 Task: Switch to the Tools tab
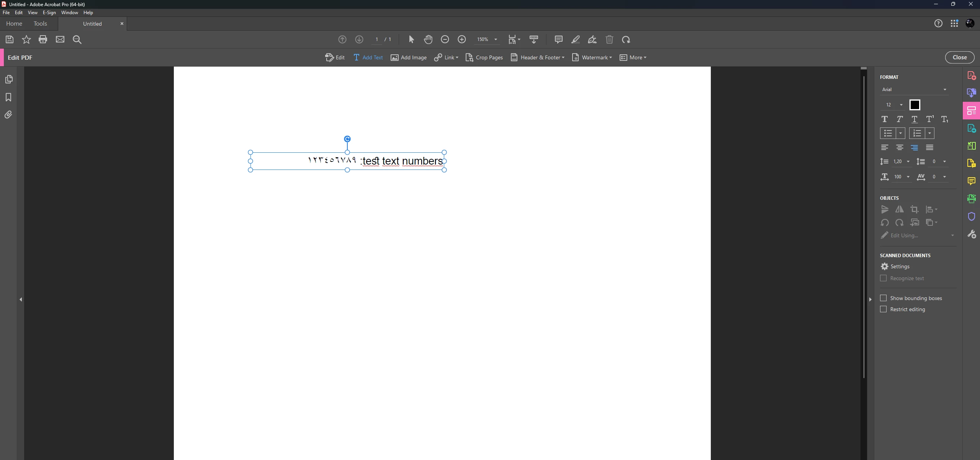(40, 24)
